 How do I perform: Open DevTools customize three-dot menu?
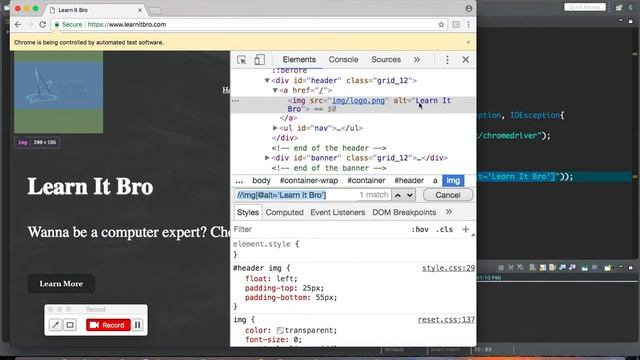[447, 60]
